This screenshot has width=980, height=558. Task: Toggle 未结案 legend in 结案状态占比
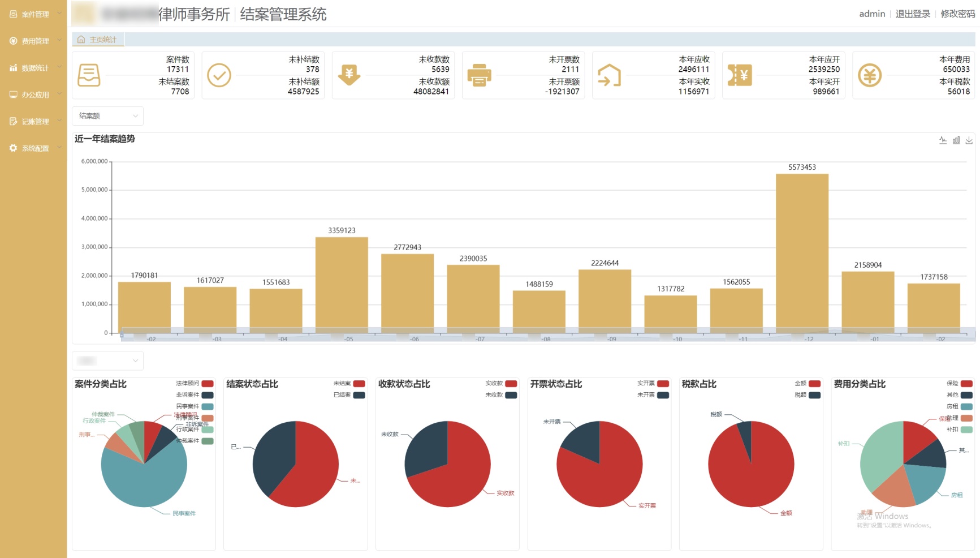pyautogui.click(x=349, y=384)
